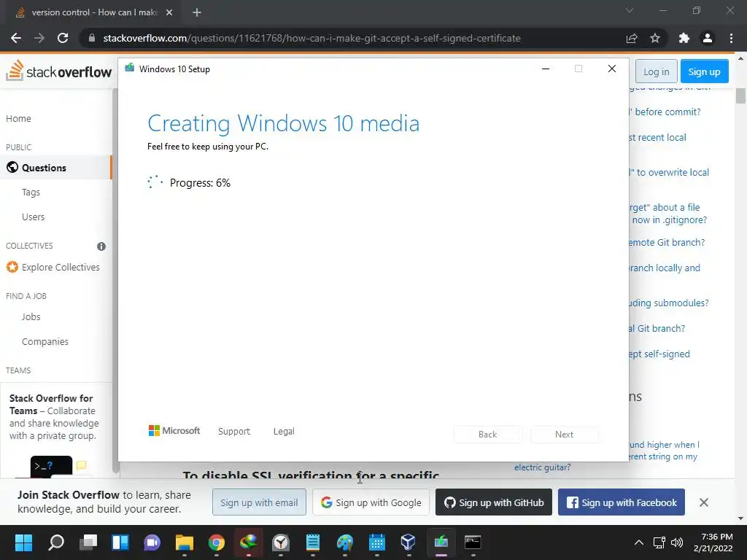This screenshot has width=747, height=560.
Task: Open the Chat taskbar icon
Action: coord(152,542)
